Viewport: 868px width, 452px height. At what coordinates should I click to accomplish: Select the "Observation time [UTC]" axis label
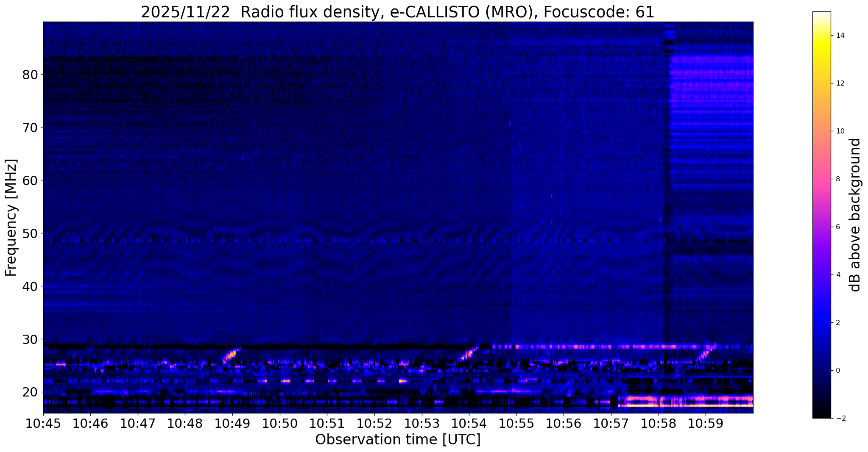pyautogui.click(x=398, y=439)
